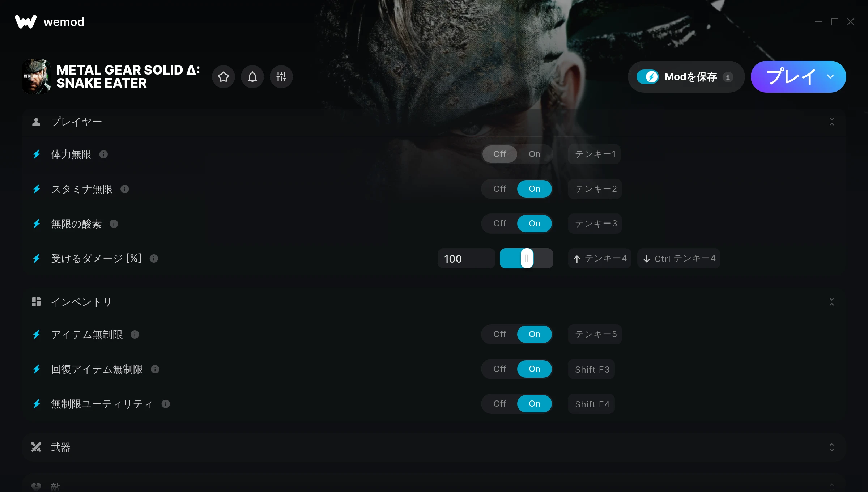
Task: Collapse the インベントリ section
Action: coord(832,302)
